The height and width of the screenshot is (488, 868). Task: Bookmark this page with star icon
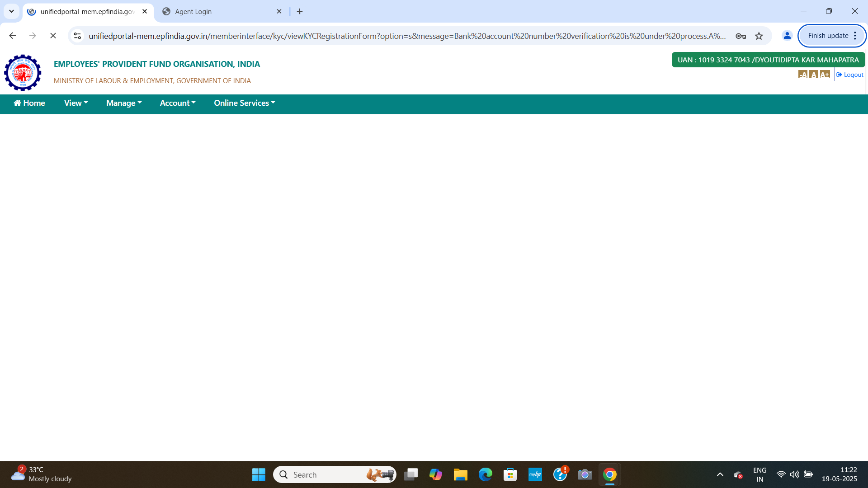tap(759, 36)
